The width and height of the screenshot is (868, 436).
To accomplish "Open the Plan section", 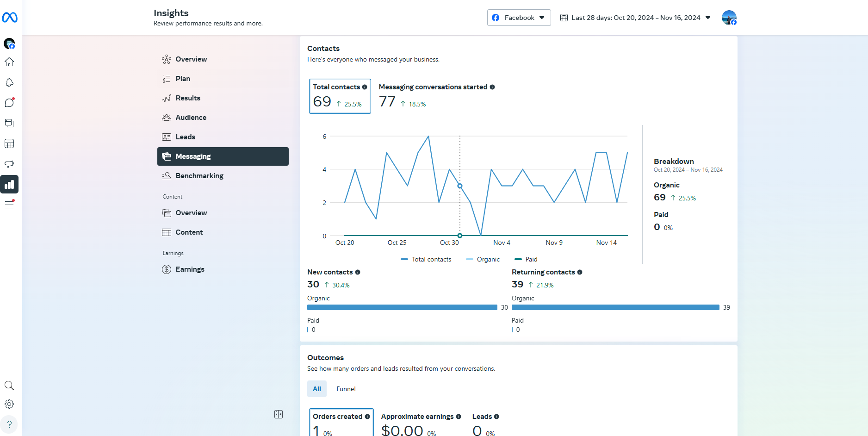I will [x=223, y=79].
